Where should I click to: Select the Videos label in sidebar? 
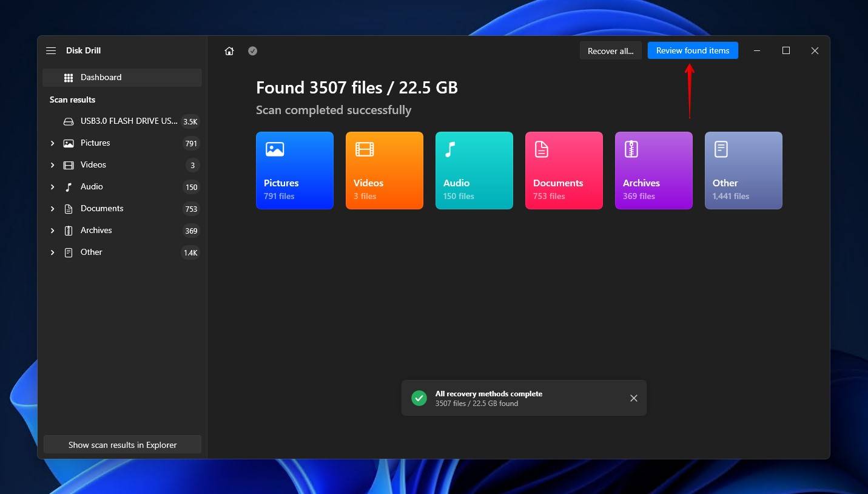(93, 165)
